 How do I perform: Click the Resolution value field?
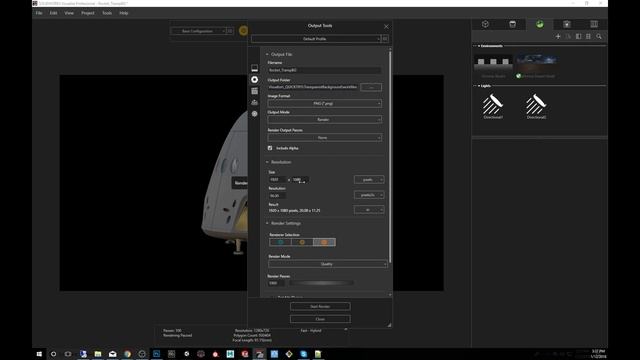277,196
